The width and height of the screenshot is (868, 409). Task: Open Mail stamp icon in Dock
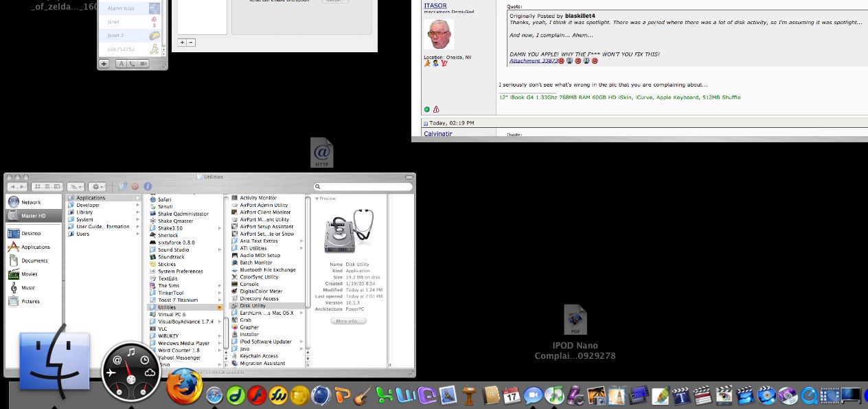[448, 395]
